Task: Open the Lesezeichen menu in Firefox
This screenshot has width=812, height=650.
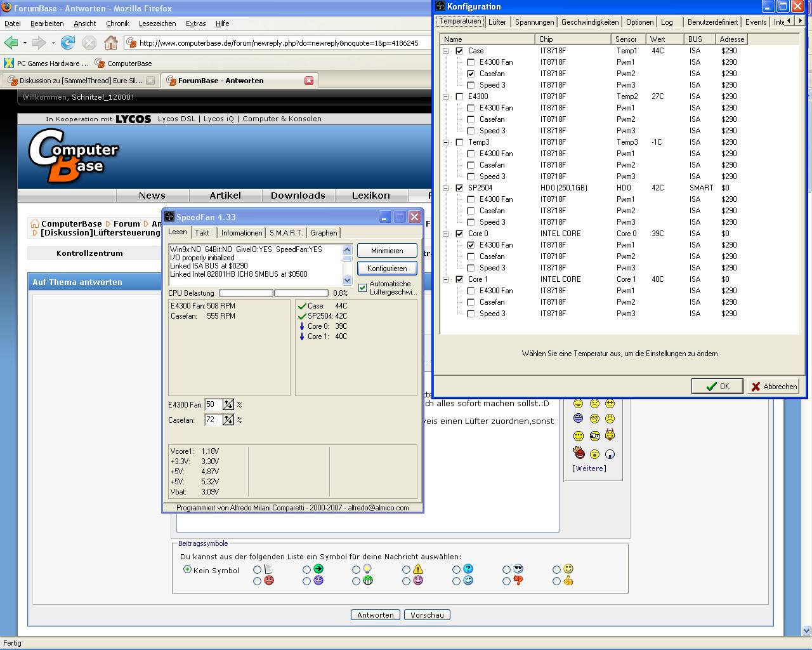Action: coord(157,23)
